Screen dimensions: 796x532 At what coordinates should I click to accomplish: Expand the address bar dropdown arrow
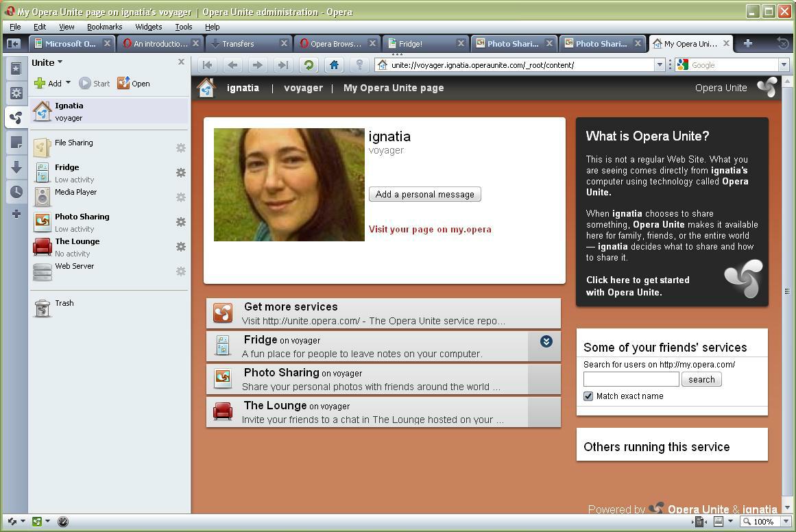[x=660, y=65]
